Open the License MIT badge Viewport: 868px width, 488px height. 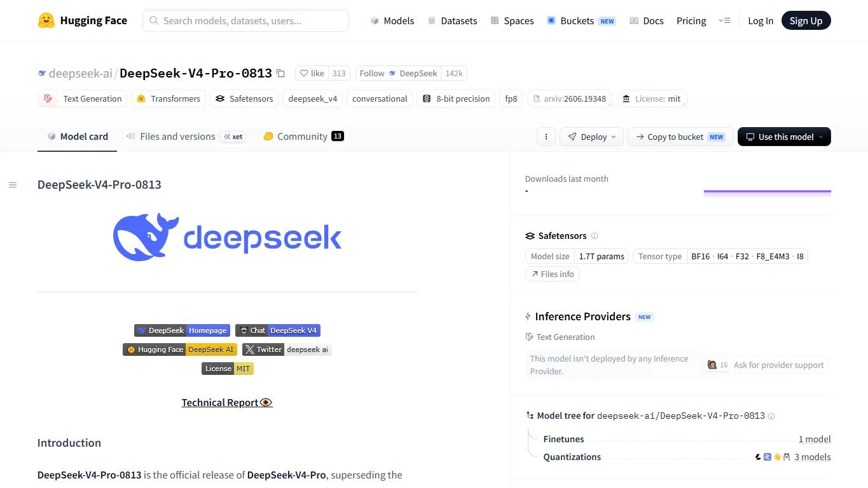[228, 369]
